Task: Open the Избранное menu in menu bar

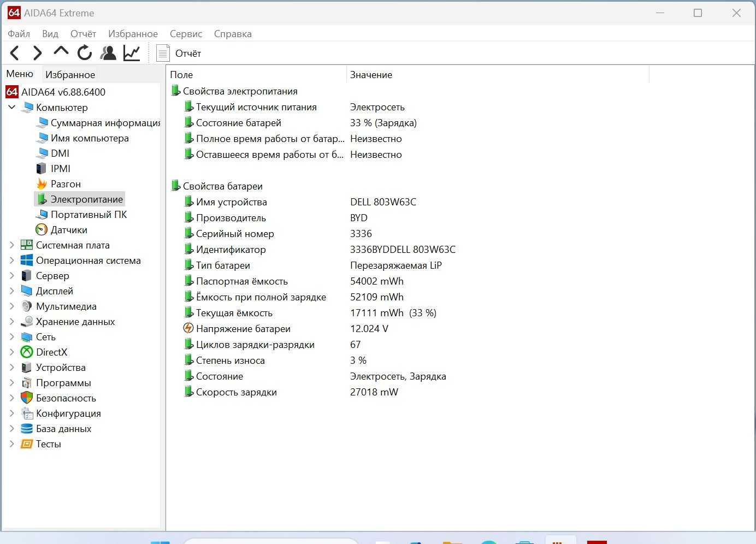Action: tap(133, 34)
